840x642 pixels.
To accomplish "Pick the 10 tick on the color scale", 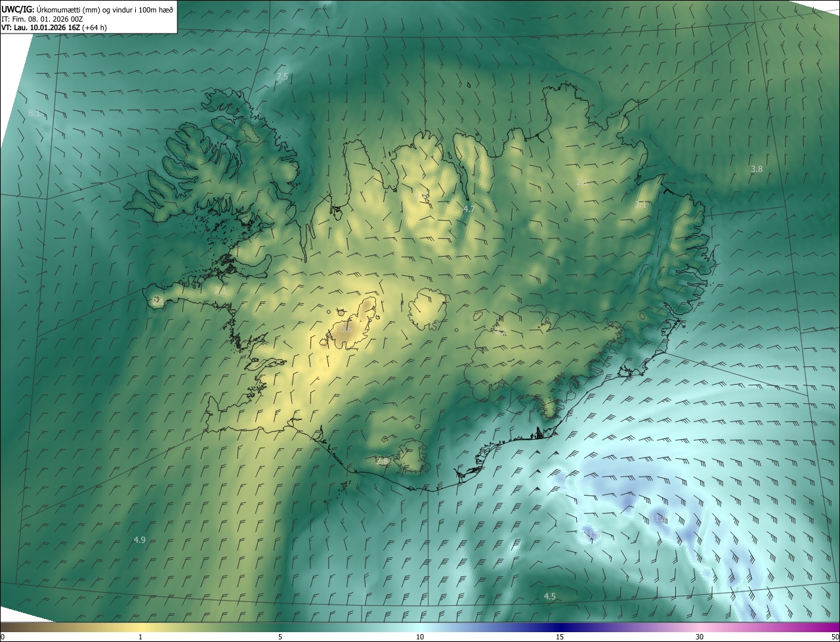I will pos(420,637).
